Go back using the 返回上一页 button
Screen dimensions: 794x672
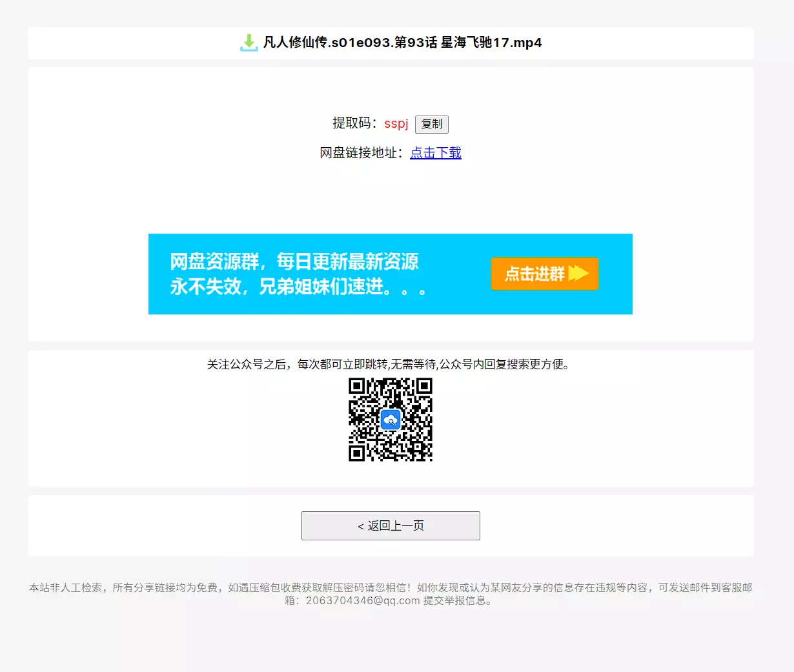(x=391, y=525)
